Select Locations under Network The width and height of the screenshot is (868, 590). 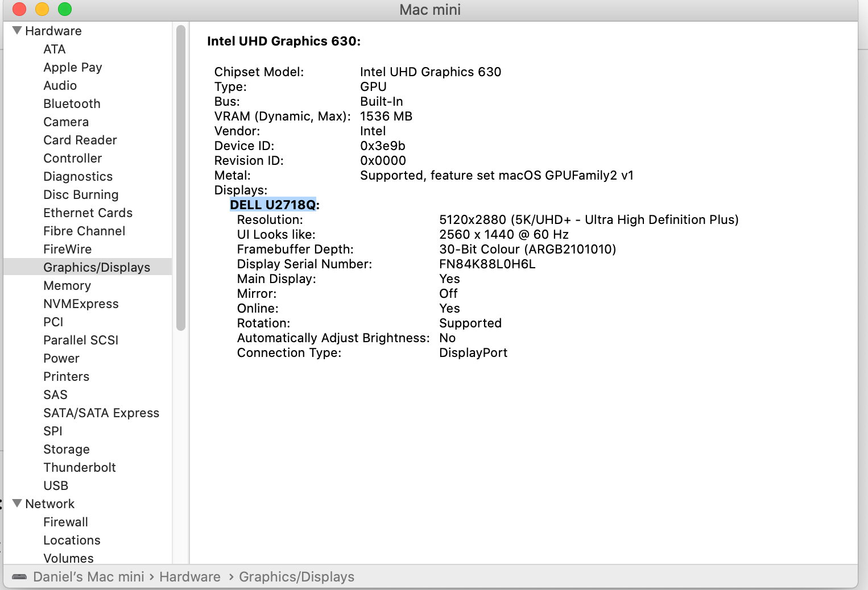point(72,540)
